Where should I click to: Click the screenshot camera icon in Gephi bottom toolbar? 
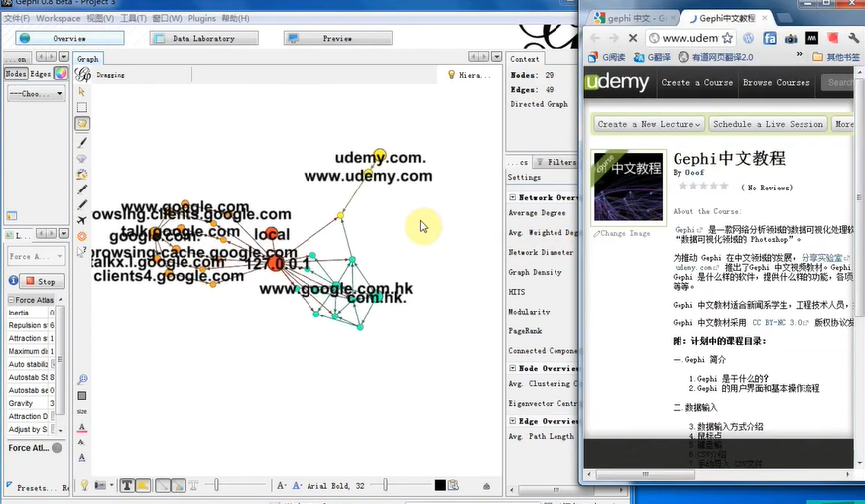tap(100, 485)
